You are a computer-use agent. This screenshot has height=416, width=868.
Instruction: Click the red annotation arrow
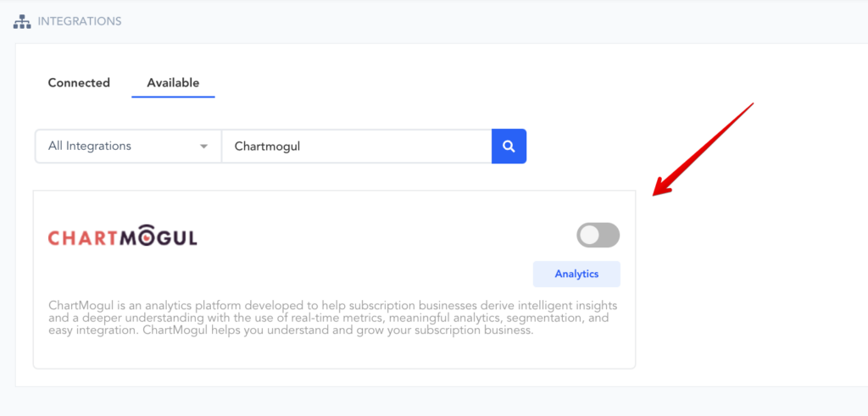pyautogui.click(x=702, y=149)
